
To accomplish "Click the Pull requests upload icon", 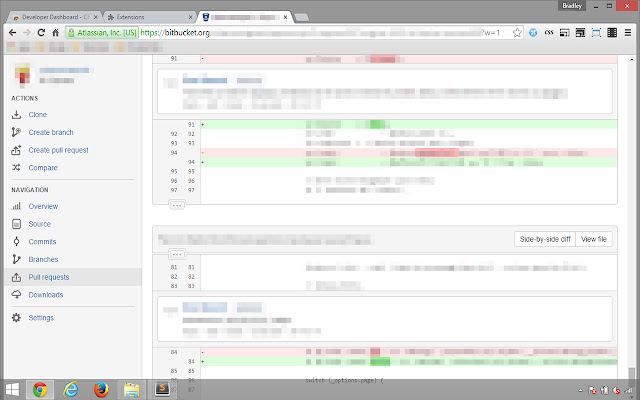I will click(x=16, y=277).
